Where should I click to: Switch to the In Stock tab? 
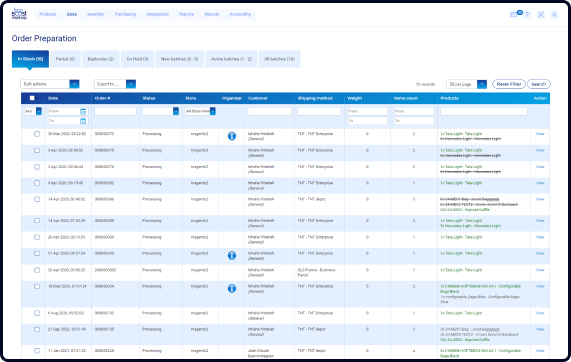pyautogui.click(x=30, y=59)
